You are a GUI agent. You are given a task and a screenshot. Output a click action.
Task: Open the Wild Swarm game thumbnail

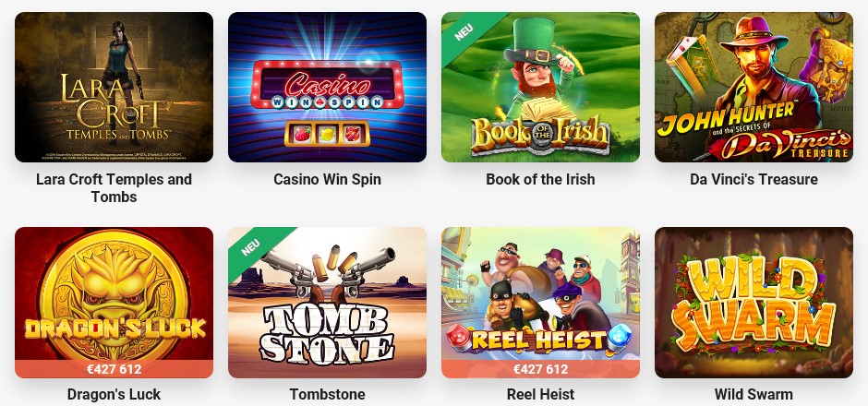(x=754, y=303)
